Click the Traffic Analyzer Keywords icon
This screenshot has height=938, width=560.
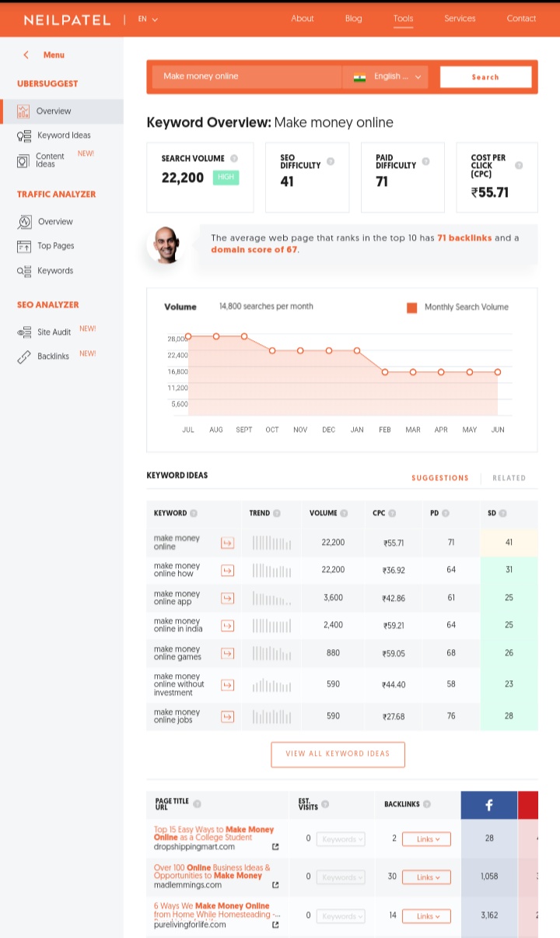[23, 271]
